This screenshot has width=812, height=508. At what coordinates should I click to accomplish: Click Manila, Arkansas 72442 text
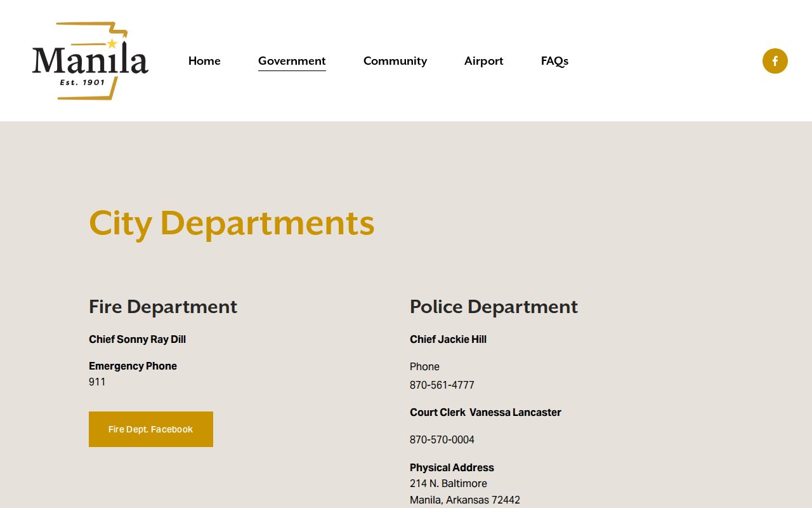coord(465,500)
